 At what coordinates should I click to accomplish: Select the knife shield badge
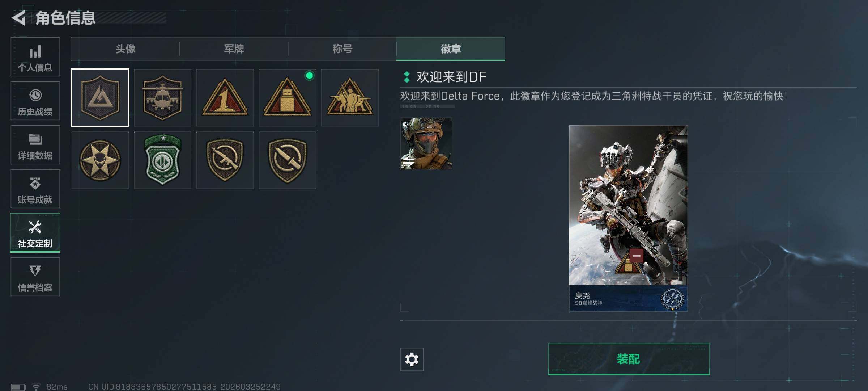(287, 160)
